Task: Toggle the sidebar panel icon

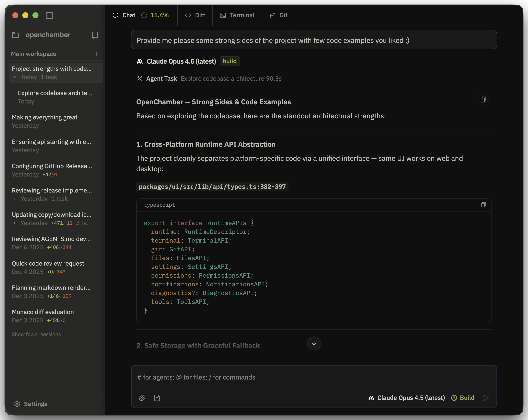Action: click(49, 15)
